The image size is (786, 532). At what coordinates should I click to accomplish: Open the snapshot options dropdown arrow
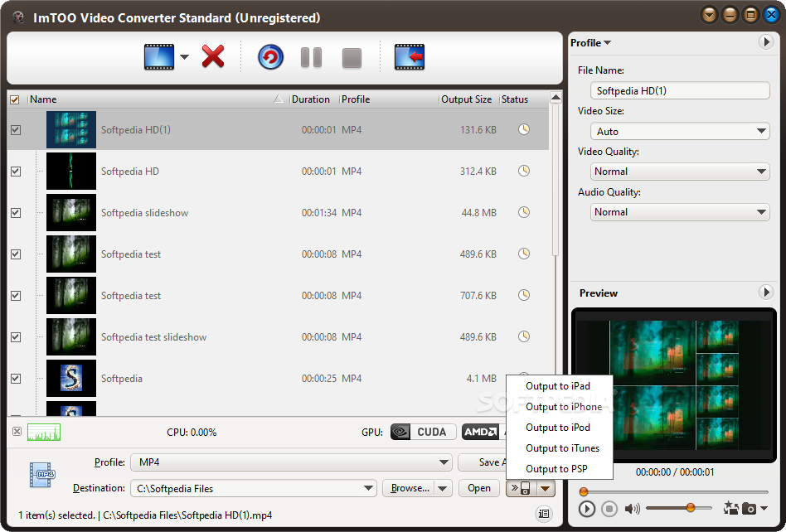pyautogui.click(x=764, y=509)
